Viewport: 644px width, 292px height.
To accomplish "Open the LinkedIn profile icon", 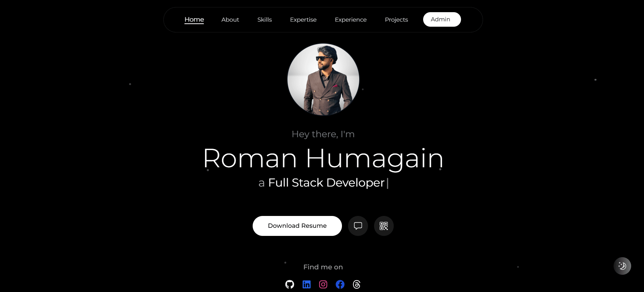I will point(306,285).
